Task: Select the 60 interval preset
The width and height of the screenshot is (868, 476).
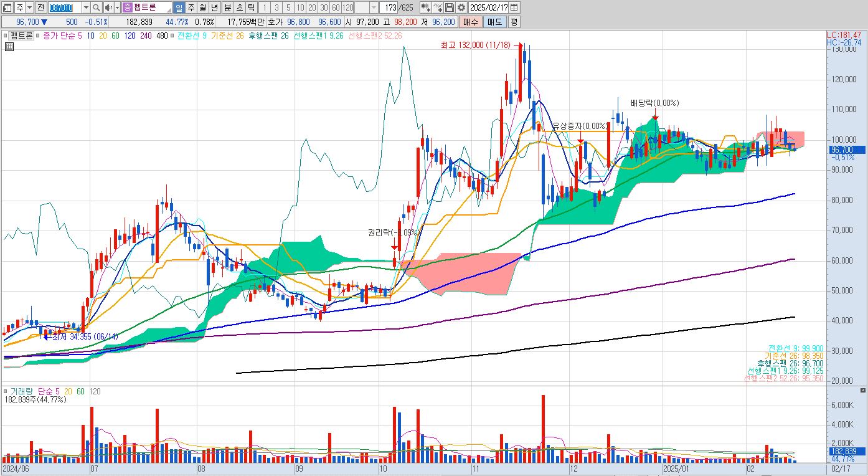Action: [336, 7]
